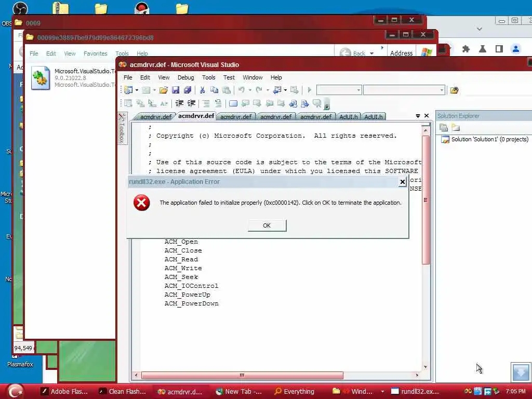Click the editor scroll down arrow

[x=425, y=367]
